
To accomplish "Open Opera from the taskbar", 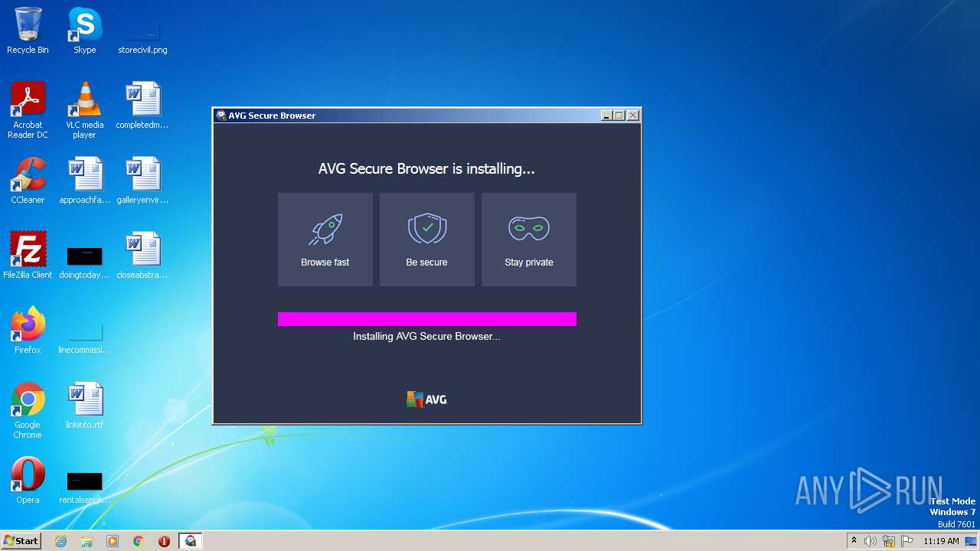I will (x=164, y=541).
